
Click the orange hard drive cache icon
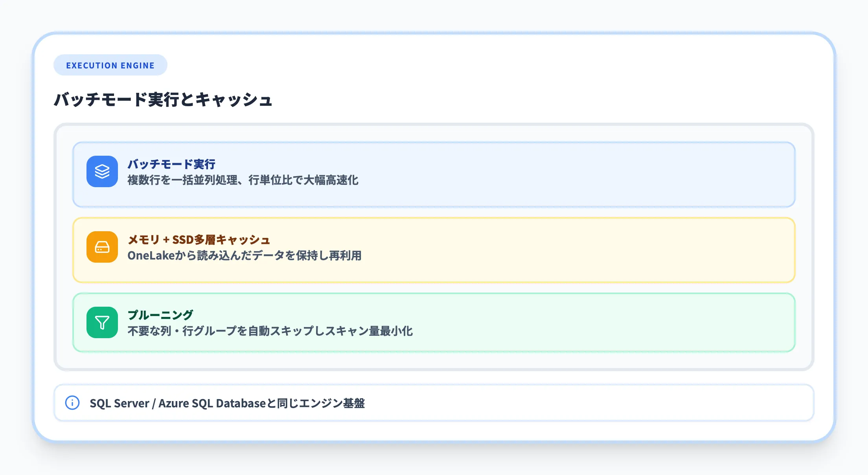[102, 247]
